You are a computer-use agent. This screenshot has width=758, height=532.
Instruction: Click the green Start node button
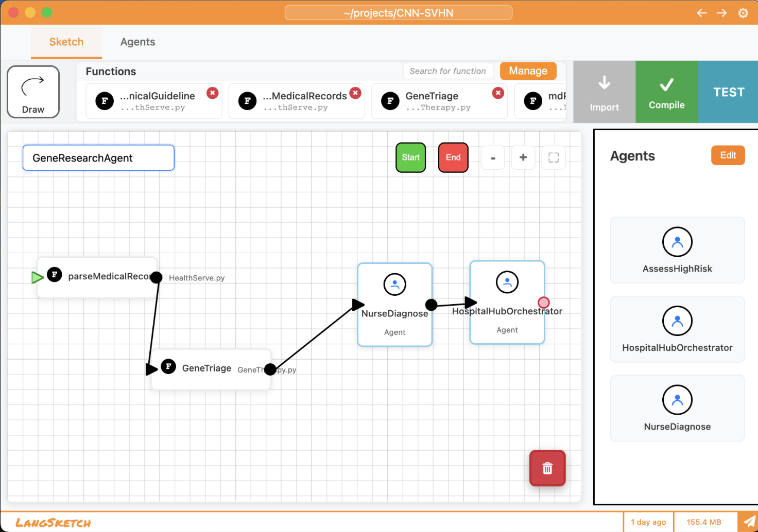[x=410, y=157]
